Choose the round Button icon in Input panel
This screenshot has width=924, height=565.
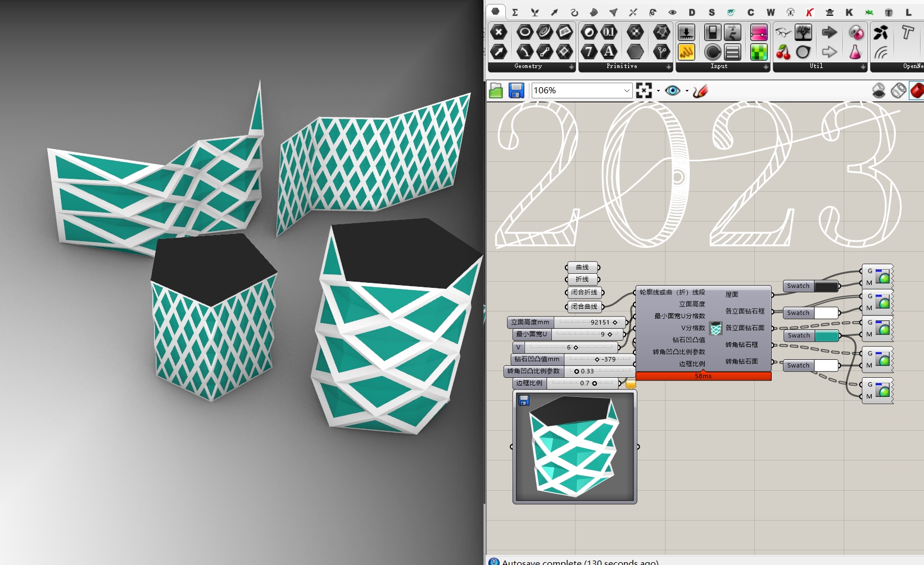[713, 52]
